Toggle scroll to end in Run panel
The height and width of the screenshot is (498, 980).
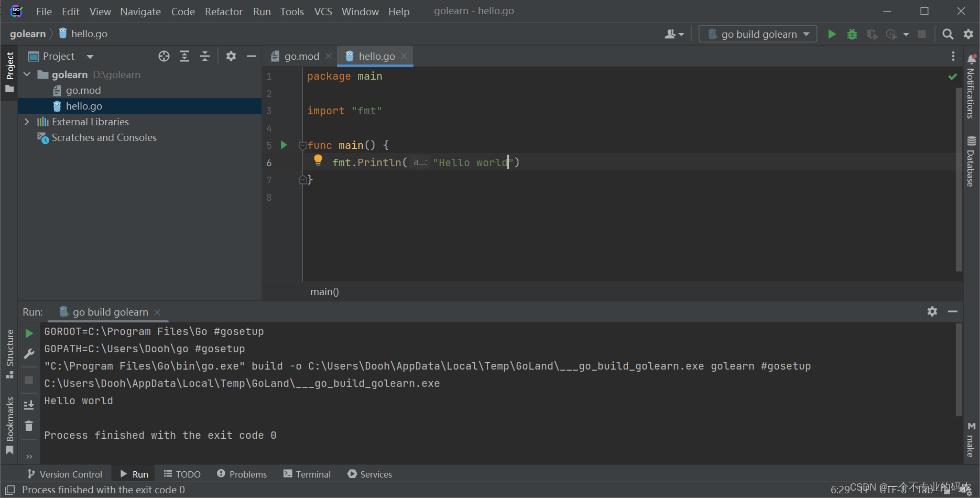point(29,405)
